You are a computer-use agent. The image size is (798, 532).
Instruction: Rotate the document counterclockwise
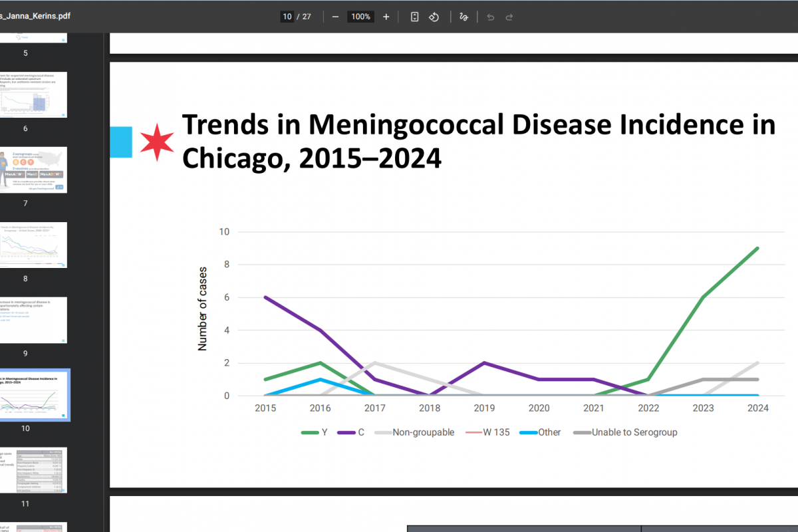(x=434, y=17)
